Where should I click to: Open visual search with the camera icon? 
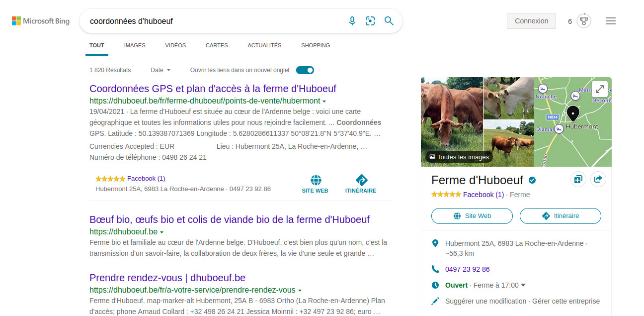(370, 21)
